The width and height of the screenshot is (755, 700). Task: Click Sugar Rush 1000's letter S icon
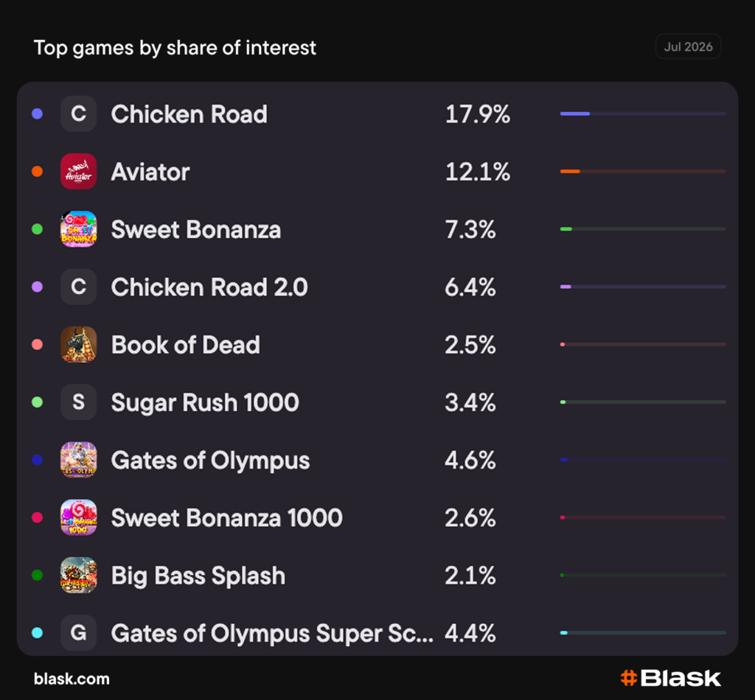coord(78,402)
